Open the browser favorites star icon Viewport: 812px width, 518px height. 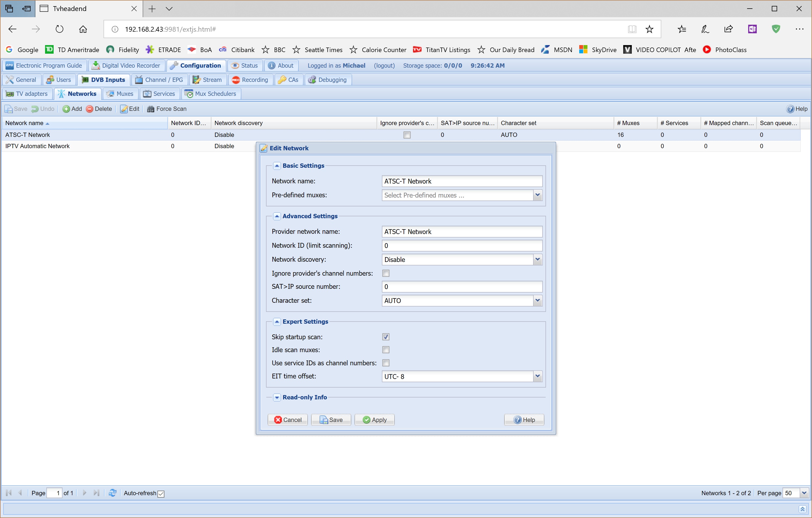coord(649,29)
